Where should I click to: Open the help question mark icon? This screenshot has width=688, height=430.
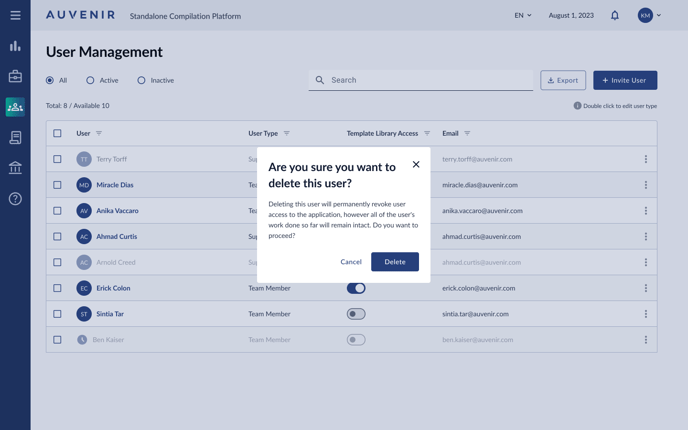15,199
